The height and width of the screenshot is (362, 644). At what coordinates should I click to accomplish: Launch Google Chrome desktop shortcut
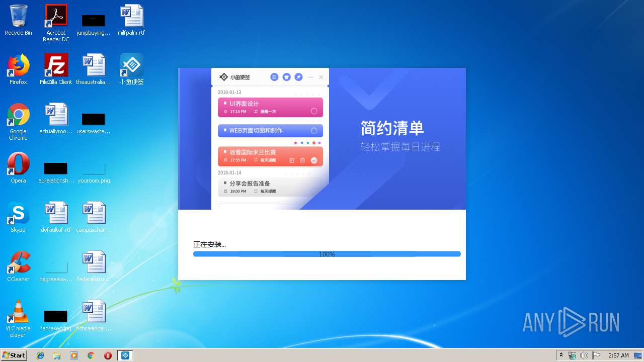tap(18, 122)
